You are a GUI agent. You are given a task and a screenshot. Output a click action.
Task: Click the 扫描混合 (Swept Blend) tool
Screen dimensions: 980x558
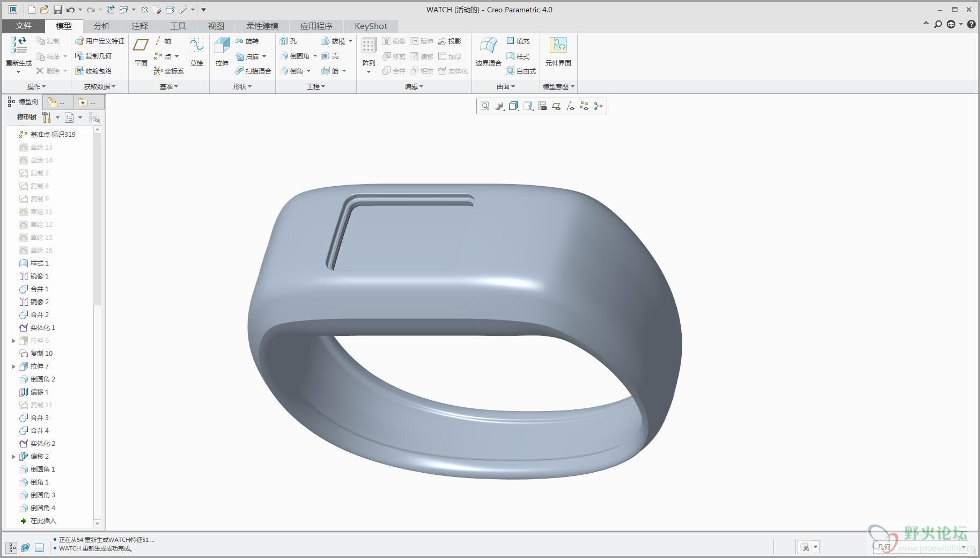[x=253, y=71]
